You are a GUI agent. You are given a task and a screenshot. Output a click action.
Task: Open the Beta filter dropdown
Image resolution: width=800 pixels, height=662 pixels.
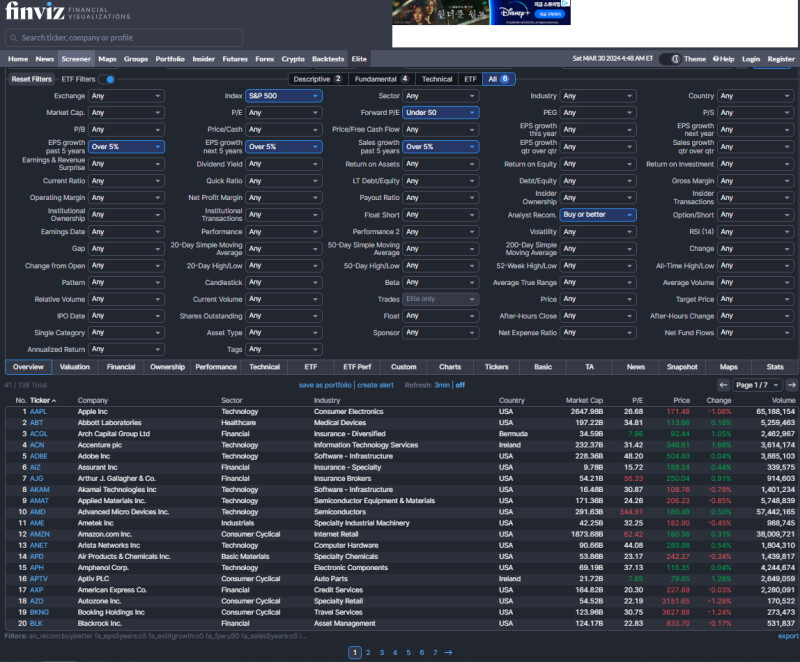[441, 282]
